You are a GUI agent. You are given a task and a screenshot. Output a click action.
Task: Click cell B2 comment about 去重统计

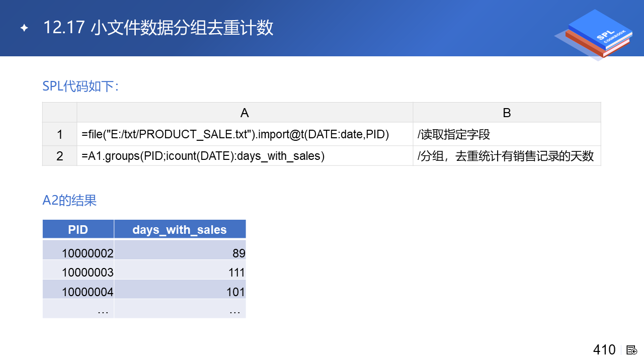tap(506, 156)
